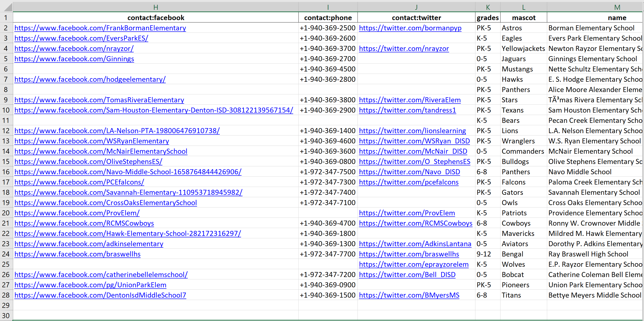
Task: Open the Hawk-Elementary-School Facebook link
Action: coord(128,234)
